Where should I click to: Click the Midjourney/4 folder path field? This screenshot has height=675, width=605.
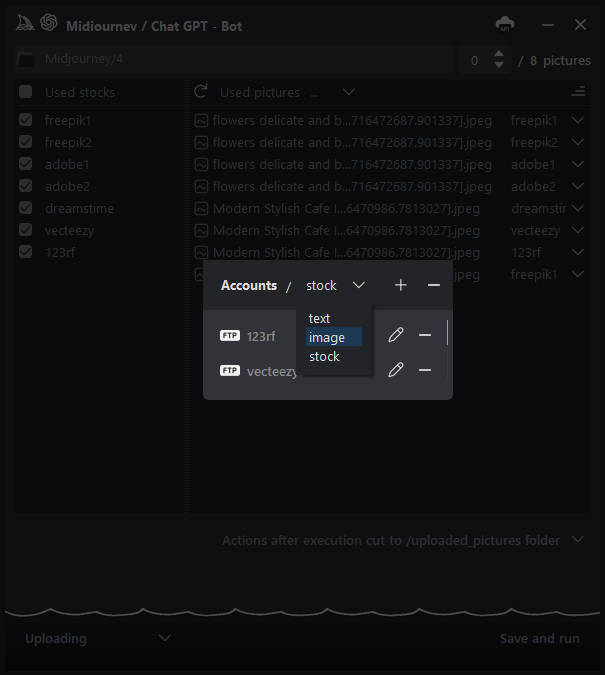coord(233,59)
